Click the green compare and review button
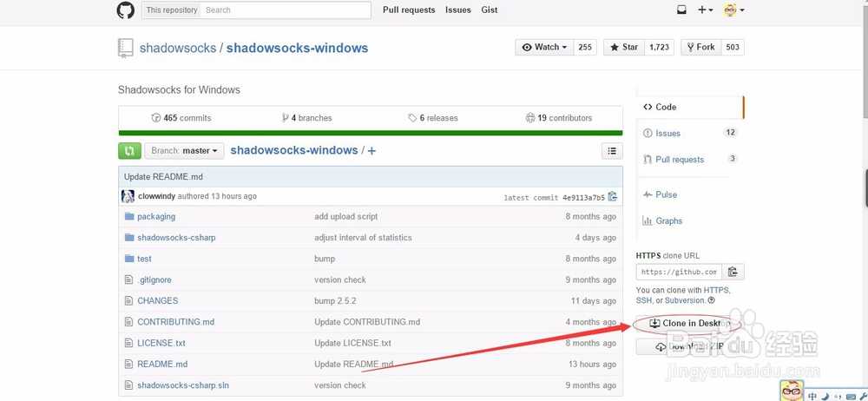 [129, 151]
